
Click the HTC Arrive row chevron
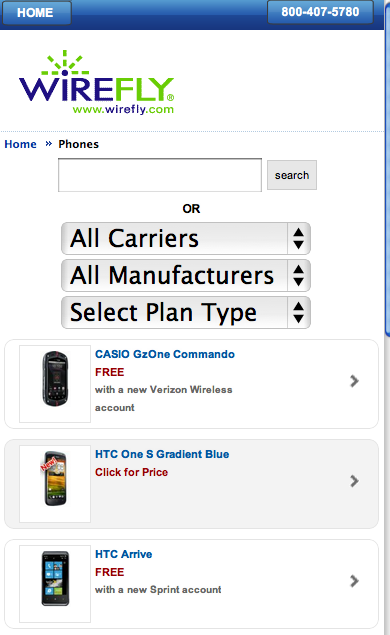click(x=354, y=581)
